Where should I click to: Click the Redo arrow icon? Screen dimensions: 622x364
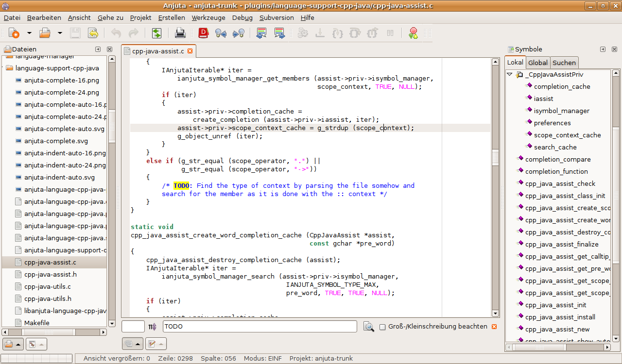click(133, 33)
